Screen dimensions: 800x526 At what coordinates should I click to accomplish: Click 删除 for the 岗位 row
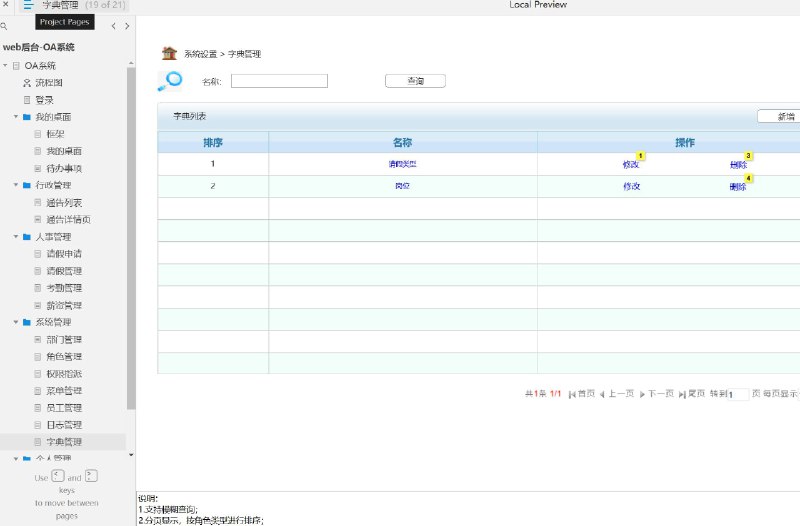[x=738, y=186]
